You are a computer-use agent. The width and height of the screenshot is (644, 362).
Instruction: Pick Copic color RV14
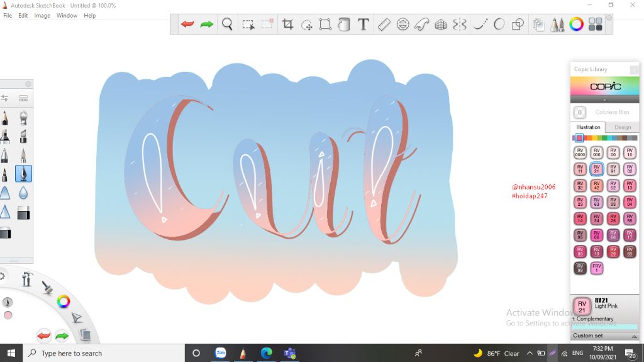click(580, 218)
